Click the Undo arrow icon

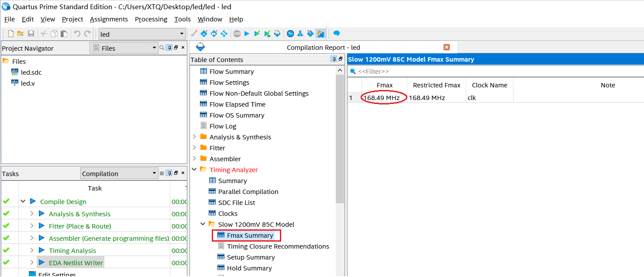tap(77, 34)
